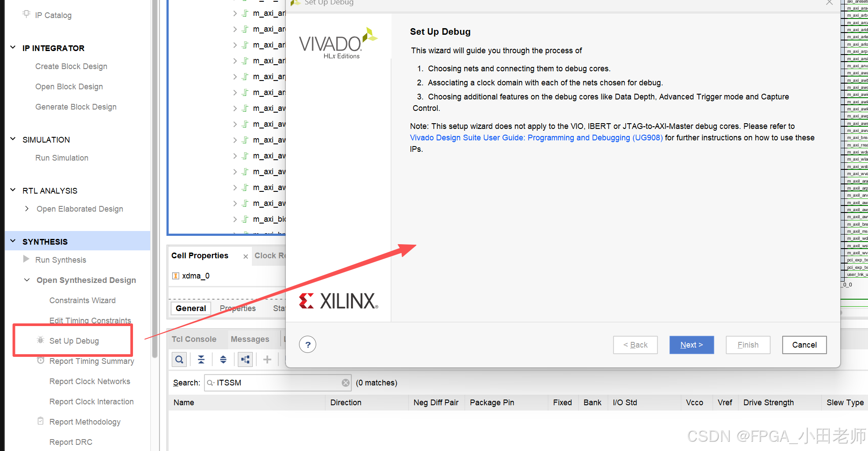This screenshot has height=451, width=868.
Task: Switch to the Cell Properties tab
Action: click(200, 256)
